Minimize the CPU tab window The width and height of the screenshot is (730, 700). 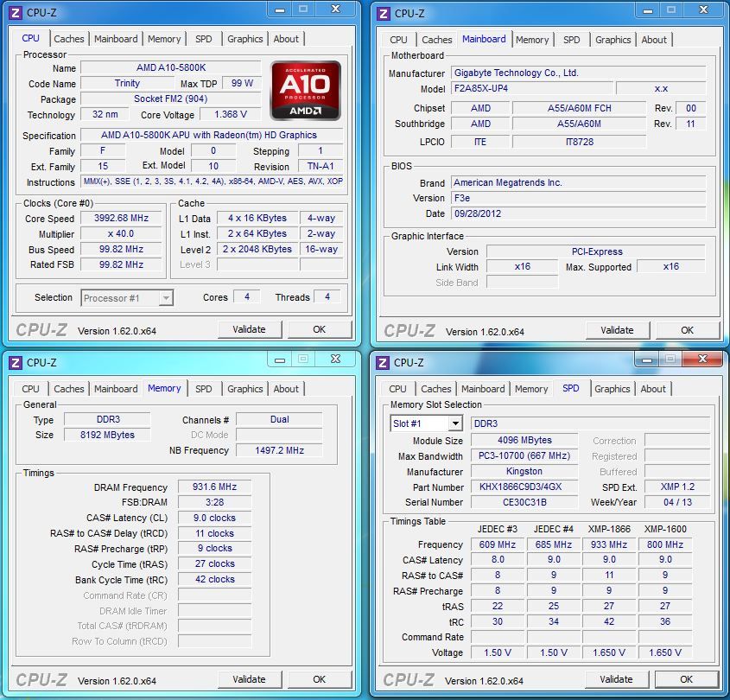tap(280, 10)
